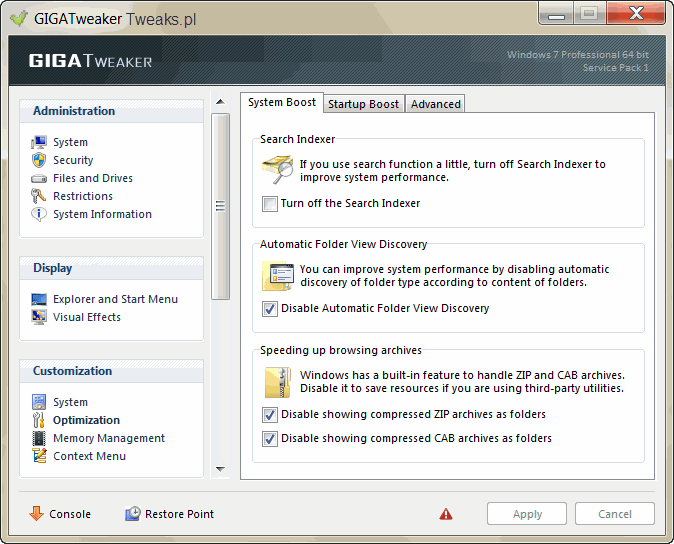Click the sidebar scroll down arrow
674x544 pixels.
[221, 469]
